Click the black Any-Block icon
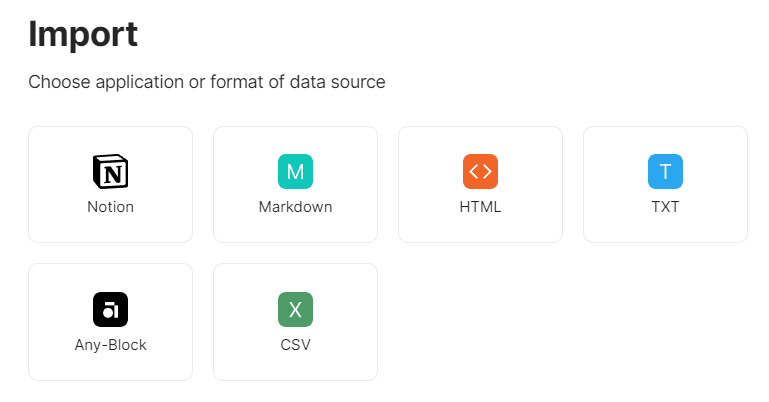The height and width of the screenshot is (402, 769). click(x=110, y=310)
